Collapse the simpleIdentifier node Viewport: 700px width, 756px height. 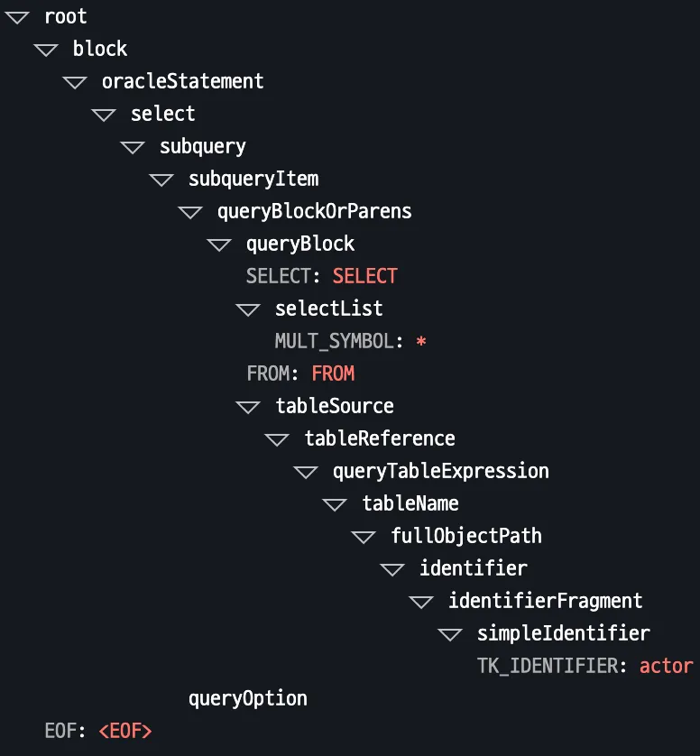[x=450, y=633]
